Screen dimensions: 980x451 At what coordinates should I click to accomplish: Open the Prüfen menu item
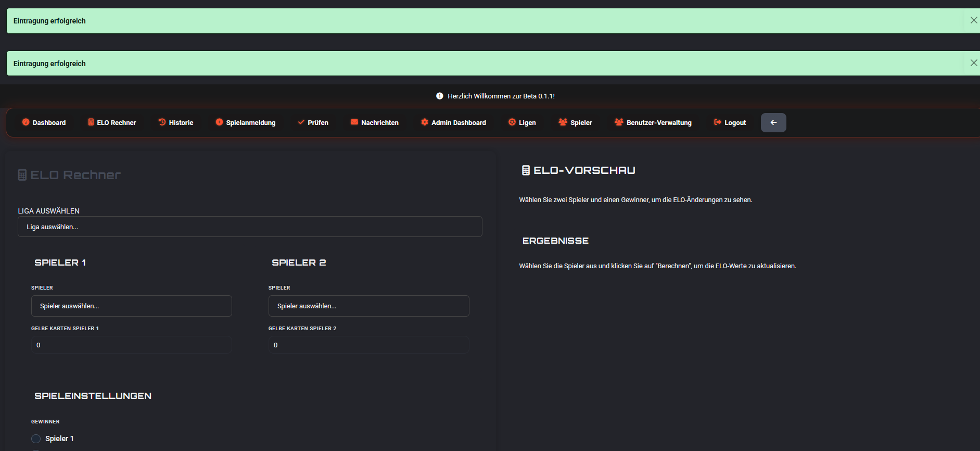(313, 123)
